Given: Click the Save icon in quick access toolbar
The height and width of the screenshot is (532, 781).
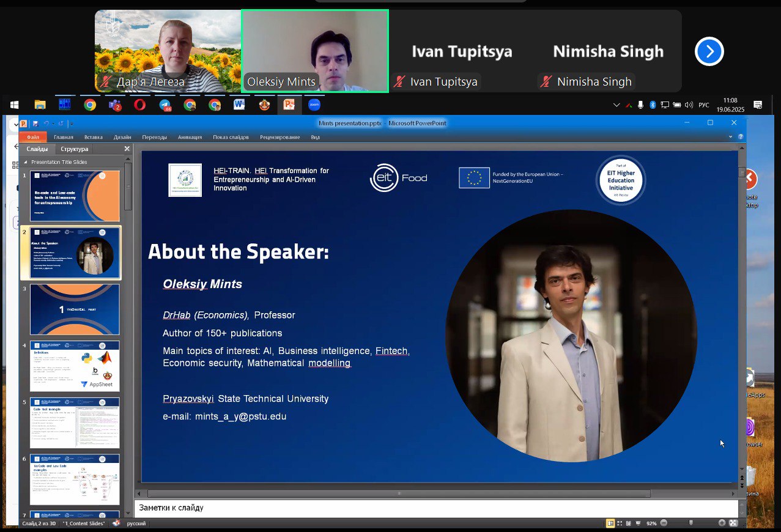Looking at the screenshot, I should (35, 124).
